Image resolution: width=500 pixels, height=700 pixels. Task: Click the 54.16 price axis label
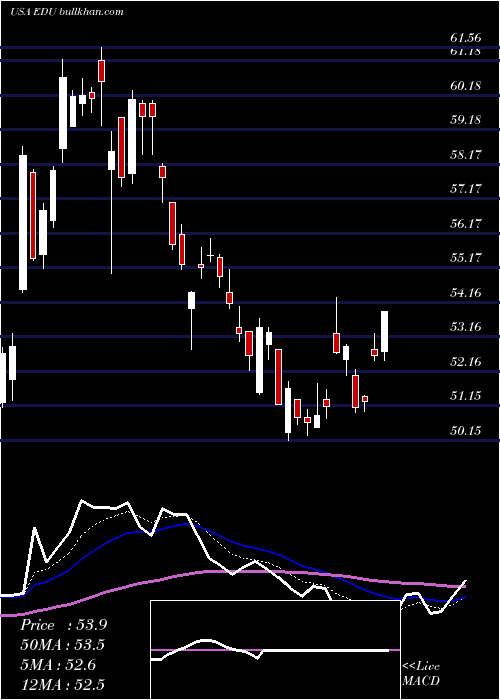click(466, 292)
